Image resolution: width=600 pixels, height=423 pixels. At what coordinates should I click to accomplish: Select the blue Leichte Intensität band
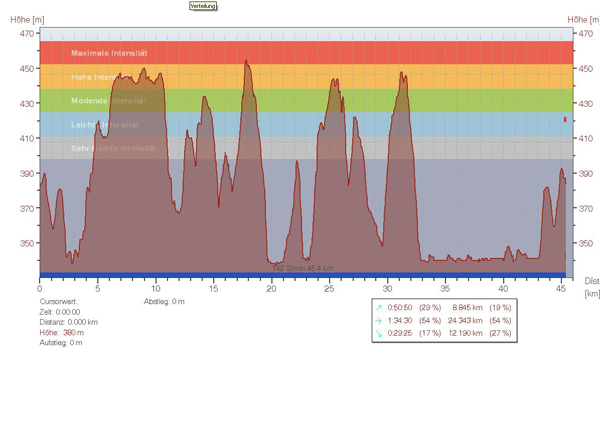pos(300,125)
